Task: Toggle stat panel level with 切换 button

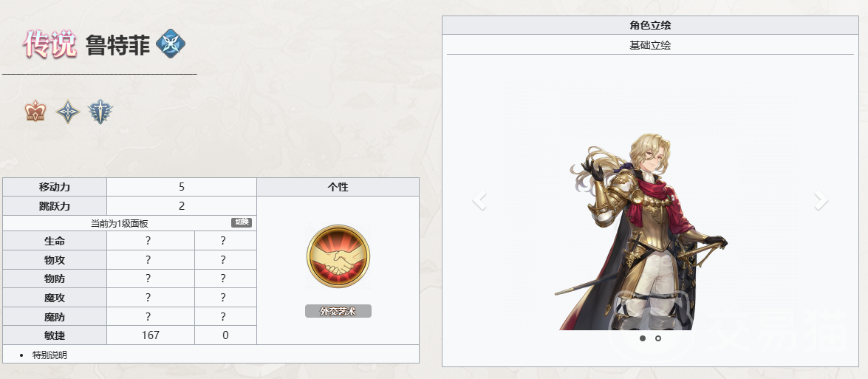Action: coord(242,222)
